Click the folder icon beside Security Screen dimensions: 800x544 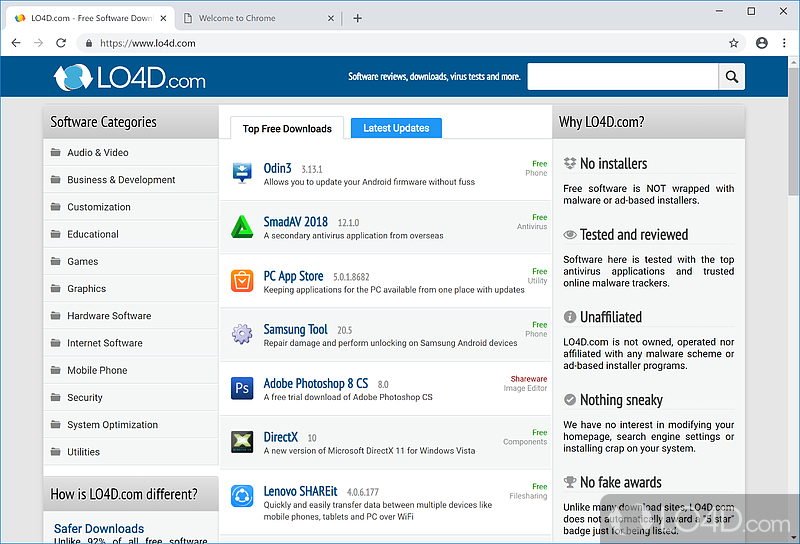point(56,397)
